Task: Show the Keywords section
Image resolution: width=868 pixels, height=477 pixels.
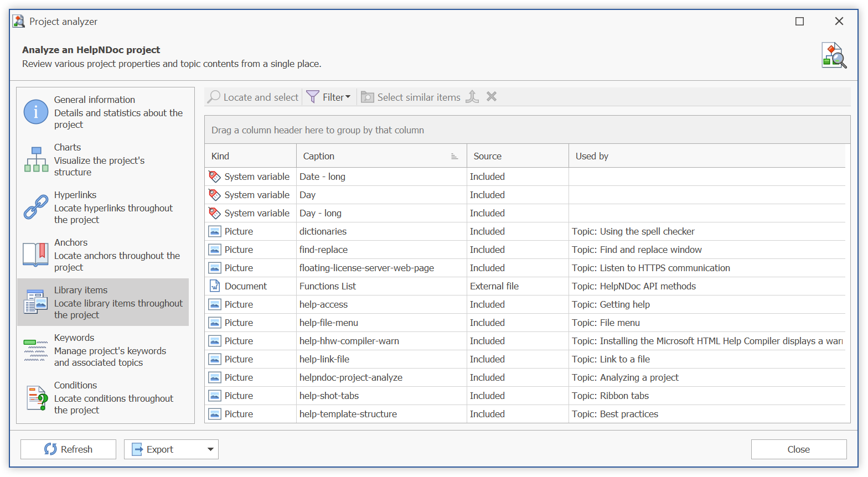Action: pyautogui.click(x=103, y=350)
